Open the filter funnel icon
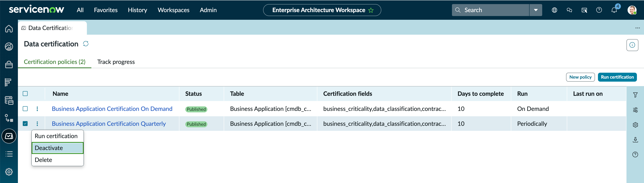This screenshot has width=644, height=183. point(635,95)
